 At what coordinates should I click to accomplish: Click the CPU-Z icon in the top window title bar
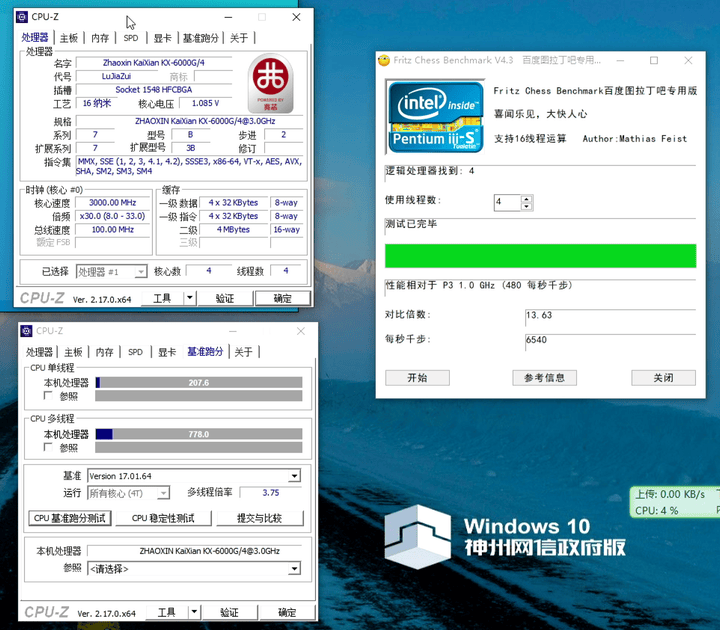(23, 17)
